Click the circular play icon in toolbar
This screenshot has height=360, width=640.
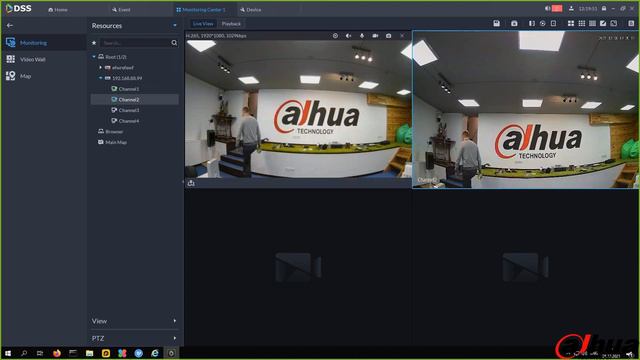pyautogui.click(x=542, y=23)
